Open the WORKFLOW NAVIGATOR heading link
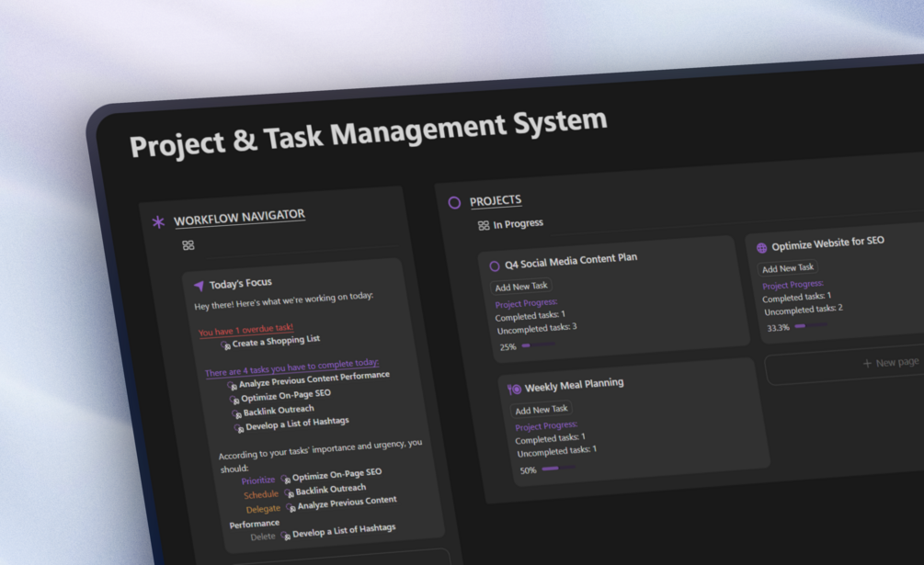This screenshot has width=924, height=565. (x=239, y=217)
